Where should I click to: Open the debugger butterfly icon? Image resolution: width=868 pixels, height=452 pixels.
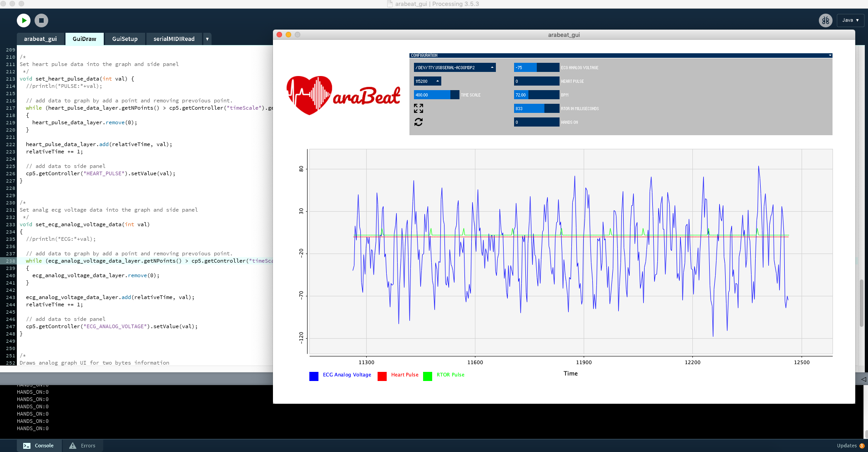[x=826, y=20]
